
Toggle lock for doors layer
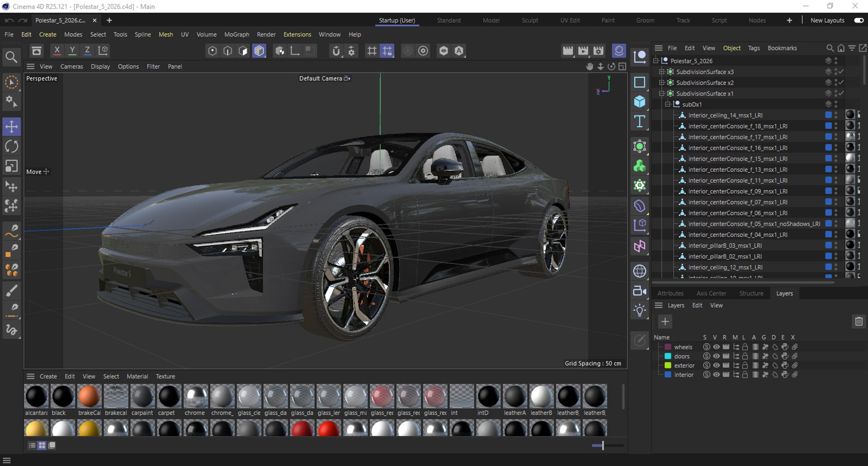click(x=745, y=356)
